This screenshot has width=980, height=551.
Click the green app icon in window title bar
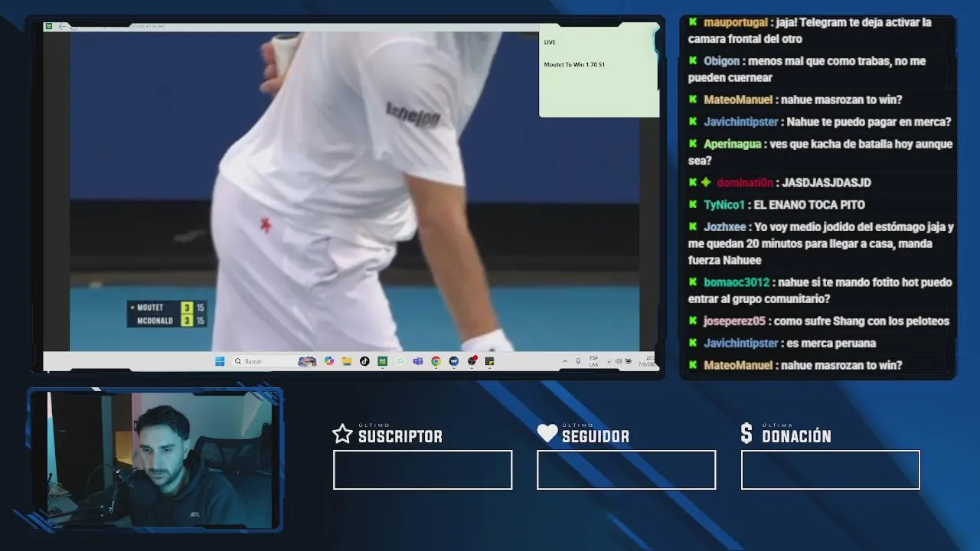[49, 27]
